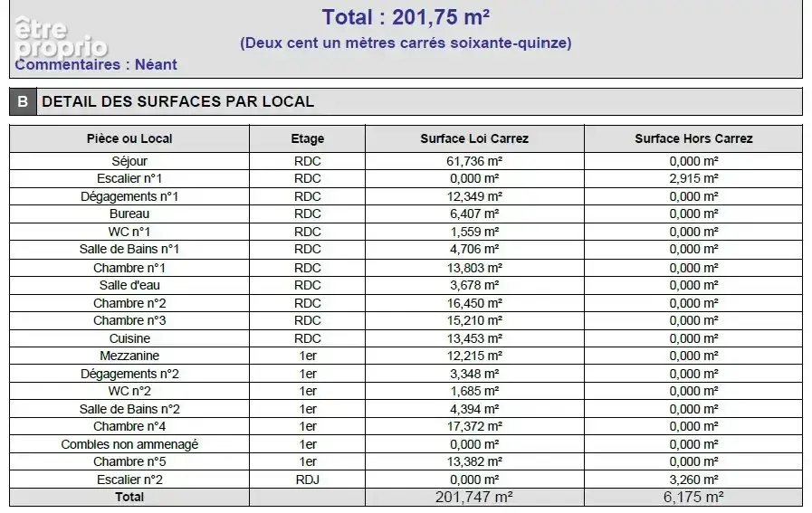Select the 'Dégagements n°1' cell

point(129,196)
